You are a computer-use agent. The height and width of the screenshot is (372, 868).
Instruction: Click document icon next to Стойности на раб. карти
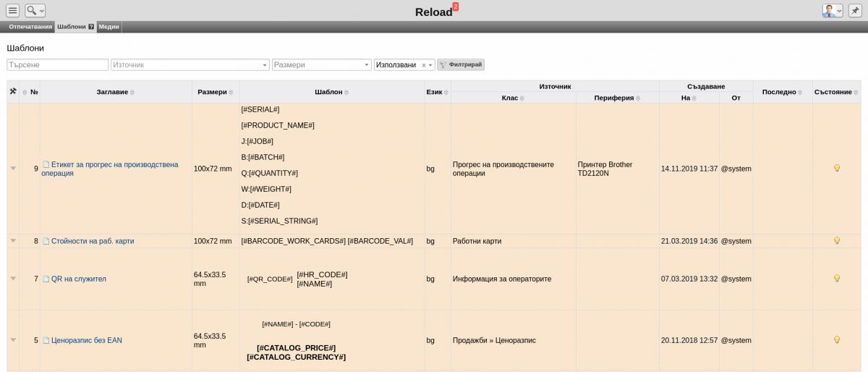(46, 241)
